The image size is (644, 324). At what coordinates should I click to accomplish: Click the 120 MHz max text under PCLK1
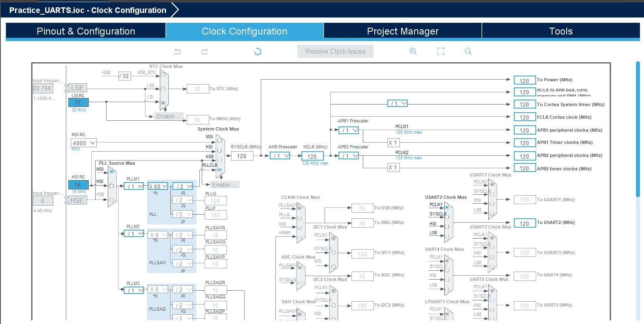point(408,132)
